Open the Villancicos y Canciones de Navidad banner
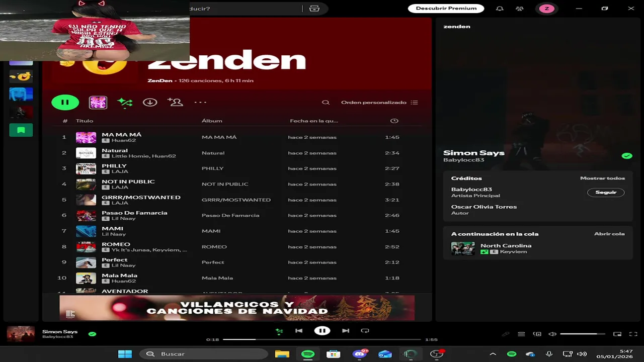This screenshot has width=644, height=362. click(x=237, y=308)
